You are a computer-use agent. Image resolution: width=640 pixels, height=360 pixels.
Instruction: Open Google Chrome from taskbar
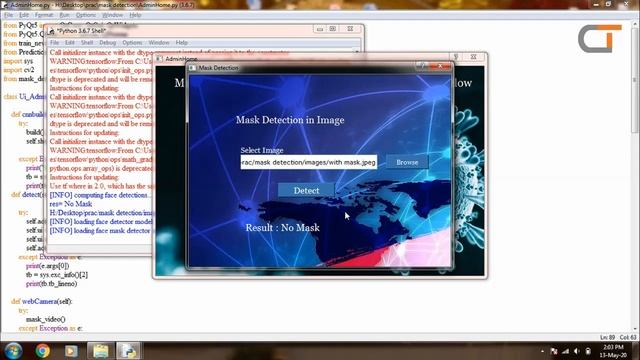42,351
